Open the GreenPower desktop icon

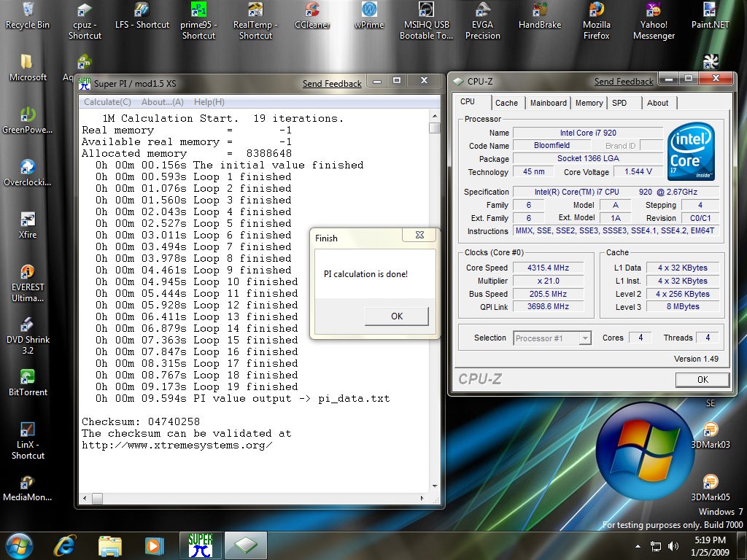[28, 120]
